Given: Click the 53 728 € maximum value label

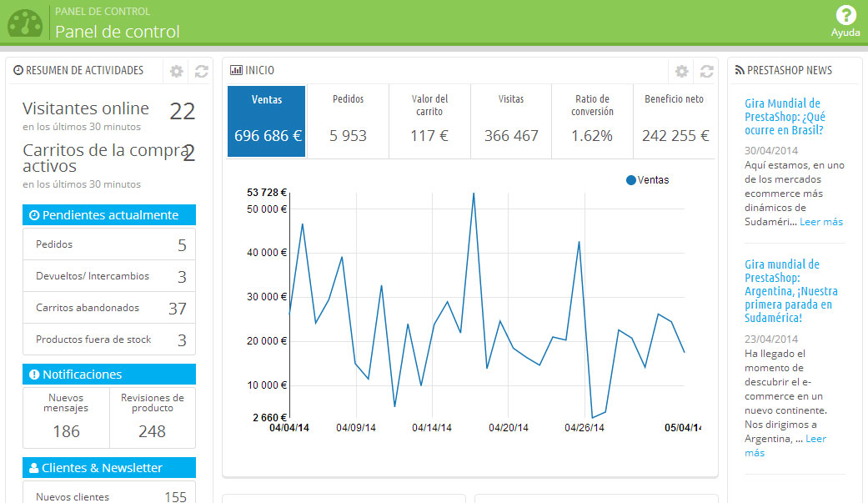Looking at the screenshot, I should click(x=267, y=192).
